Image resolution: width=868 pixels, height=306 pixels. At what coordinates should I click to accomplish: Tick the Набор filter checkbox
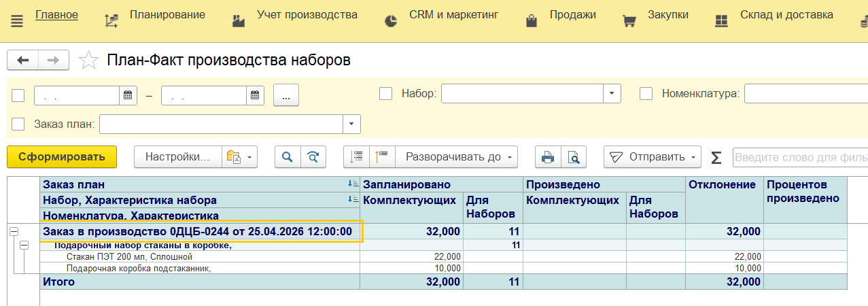[385, 94]
